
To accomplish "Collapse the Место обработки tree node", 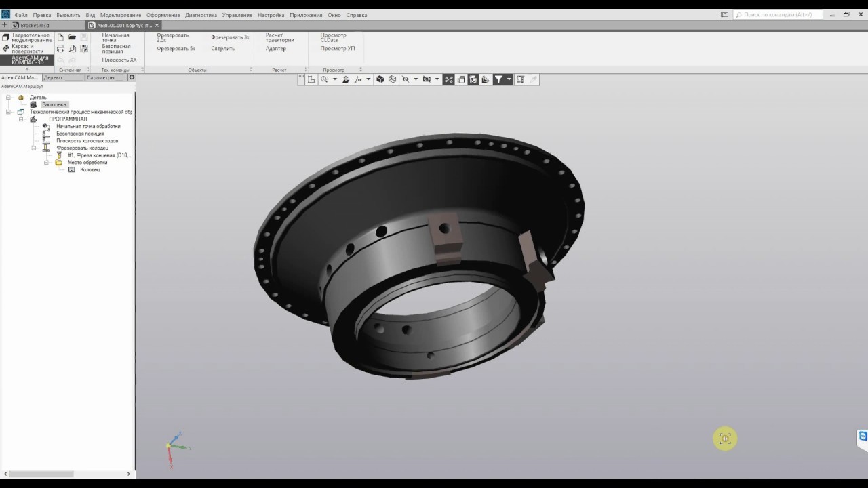I will [x=47, y=163].
